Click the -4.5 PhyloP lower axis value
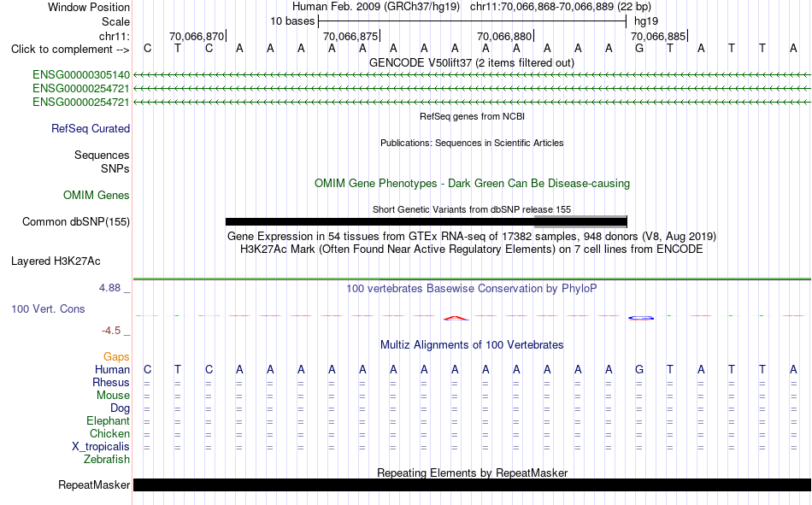Viewport: 812px width, 505px height. coord(111,331)
